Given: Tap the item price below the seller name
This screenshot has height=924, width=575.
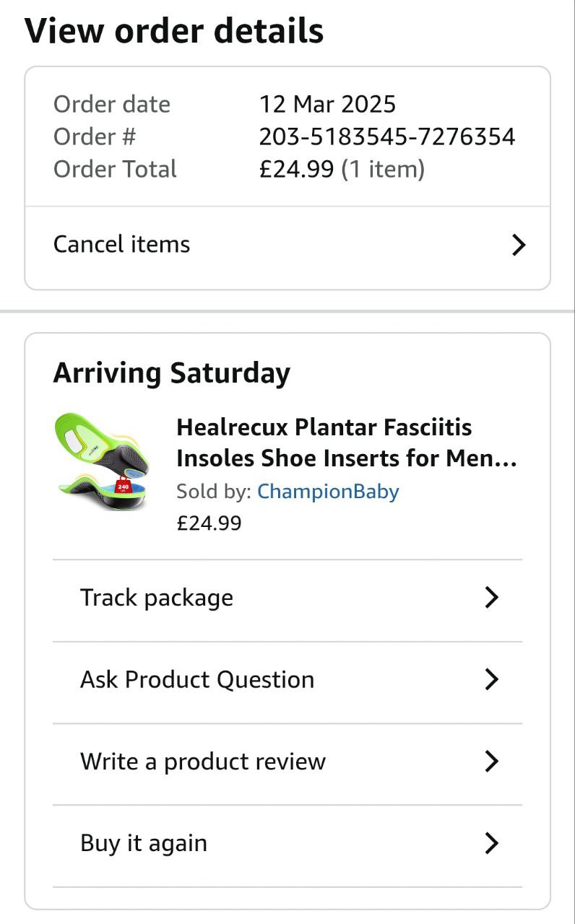Looking at the screenshot, I should click(x=209, y=523).
